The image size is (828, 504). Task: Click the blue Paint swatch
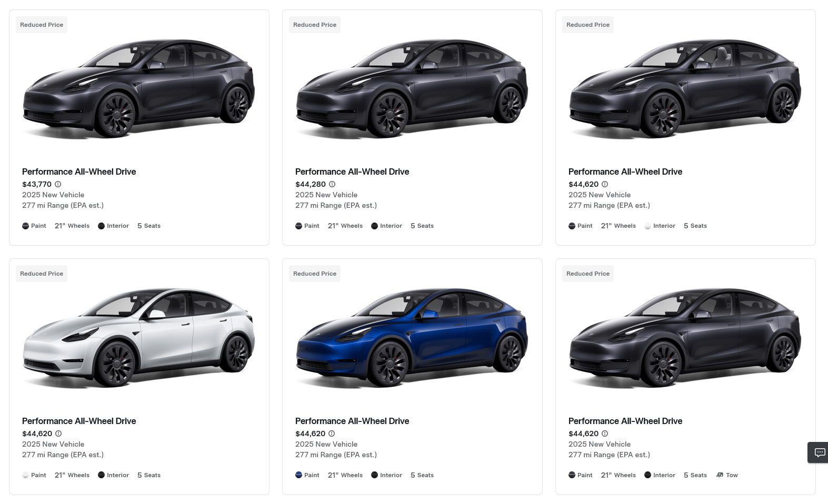(x=298, y=475)
